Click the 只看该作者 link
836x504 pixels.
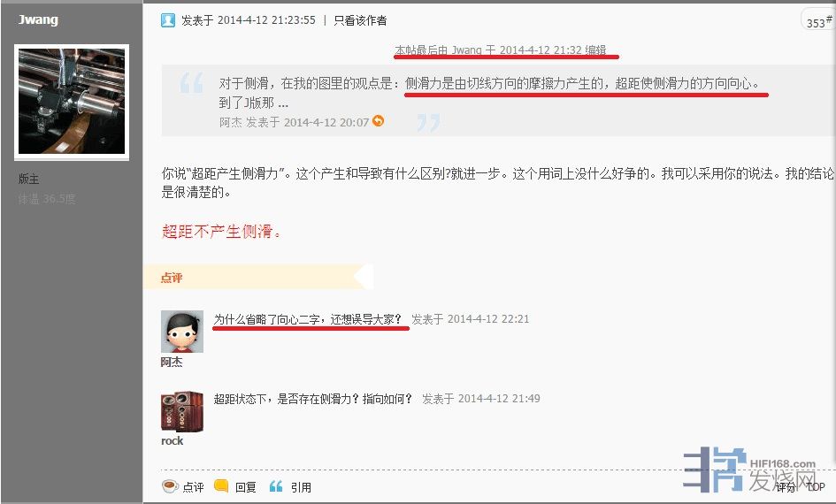360,20
